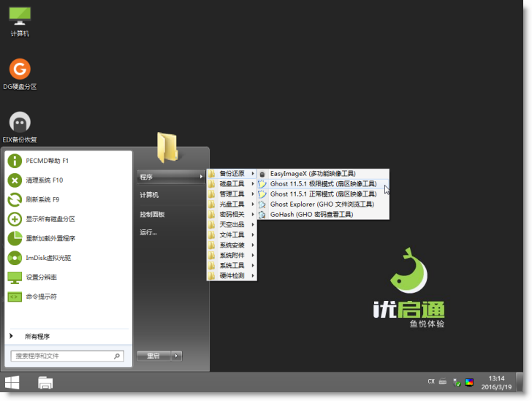
Task: Open arrow dropdown next to 重启 button
Action: [177, 356]
